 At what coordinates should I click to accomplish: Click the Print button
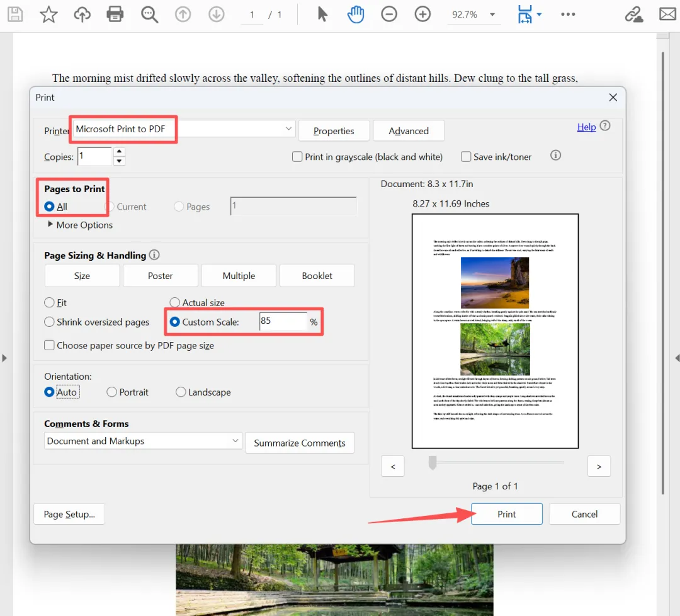point(506,514)
